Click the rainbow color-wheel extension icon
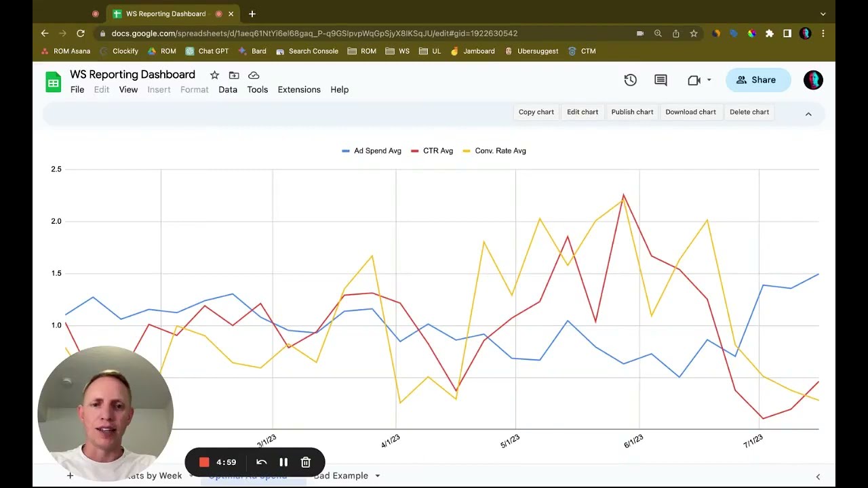 pyautogui.click(x=752, y=33)
